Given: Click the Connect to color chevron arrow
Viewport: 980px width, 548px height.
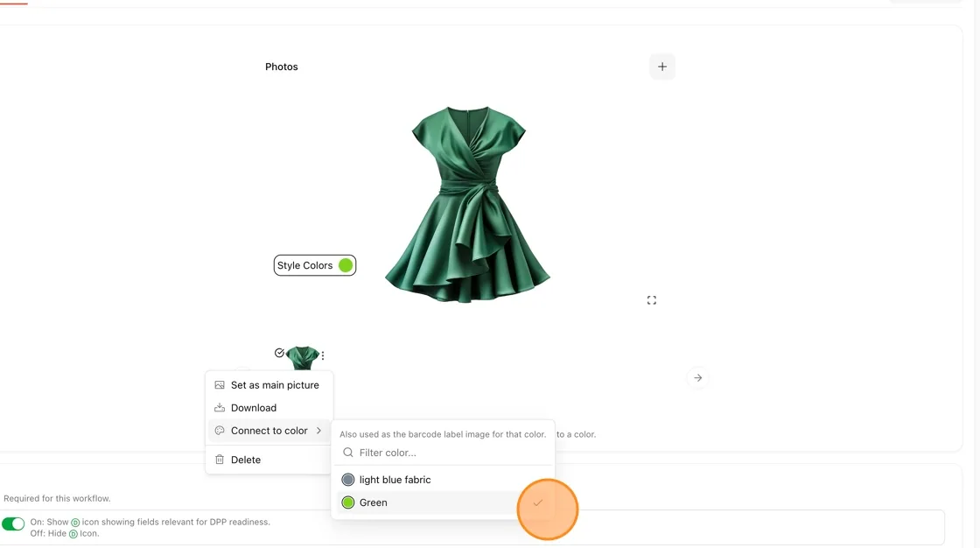Looking at the screenshot, I should [318, 431].
